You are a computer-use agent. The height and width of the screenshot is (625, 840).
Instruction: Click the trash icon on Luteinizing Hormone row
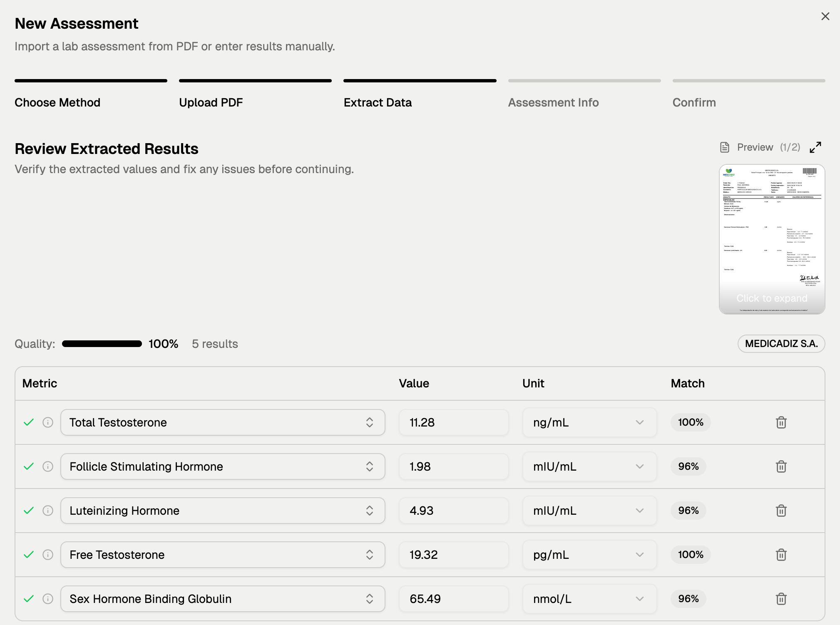click(x=781, y=511)
